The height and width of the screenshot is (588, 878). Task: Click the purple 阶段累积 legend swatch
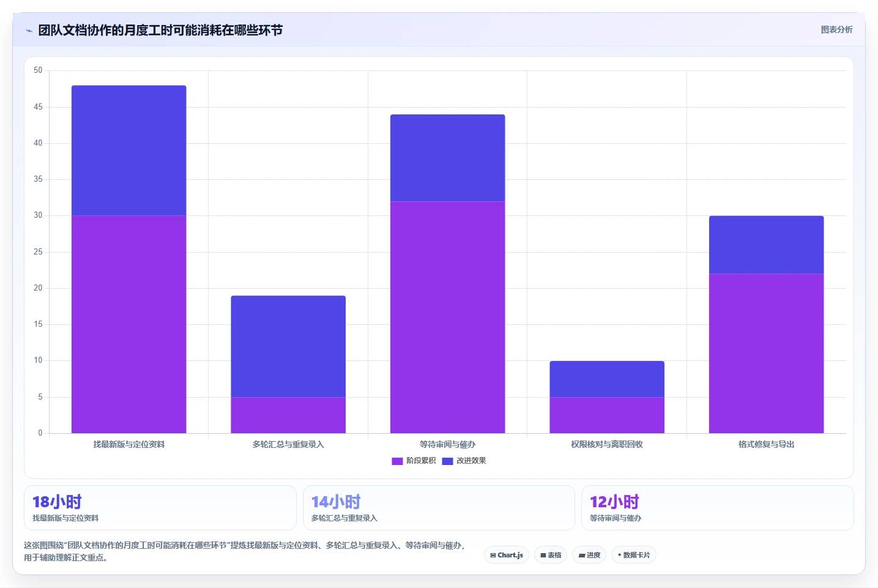click(397, 461)
